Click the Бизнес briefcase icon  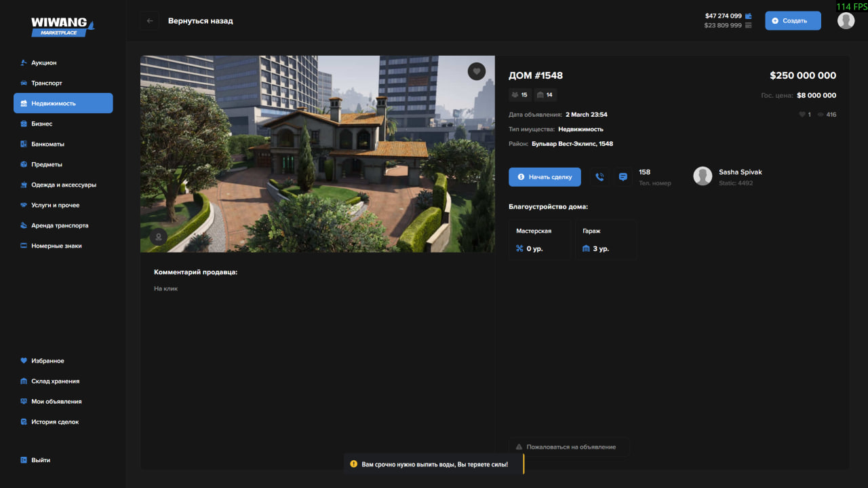pos(24,124)
